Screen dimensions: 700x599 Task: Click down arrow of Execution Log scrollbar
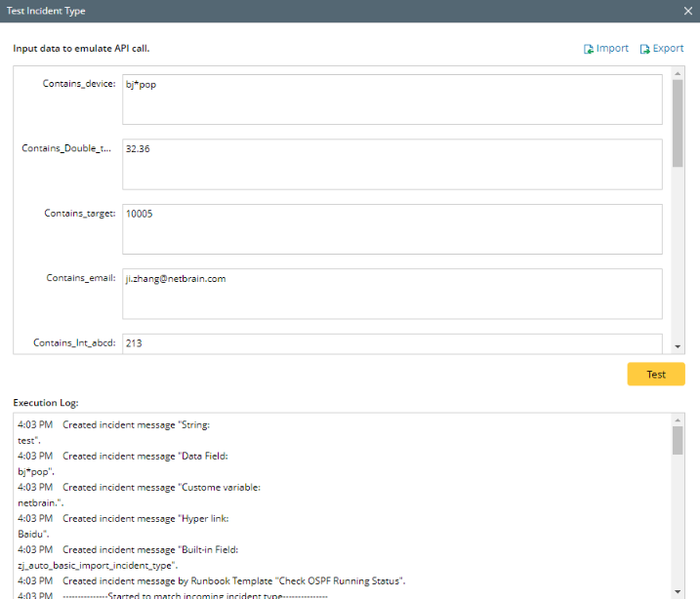point(678,592)
